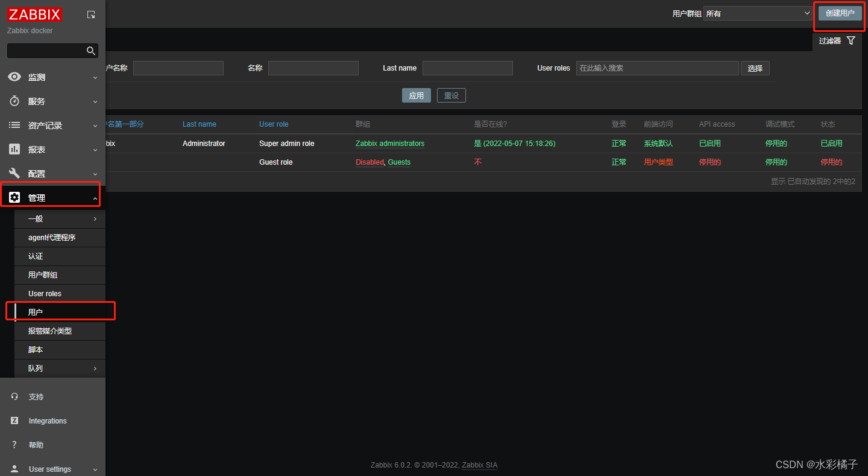This screenshot has height=476, width=868.
Task: Click the eye icon beside 监测
Action: (x=14, y=77)
